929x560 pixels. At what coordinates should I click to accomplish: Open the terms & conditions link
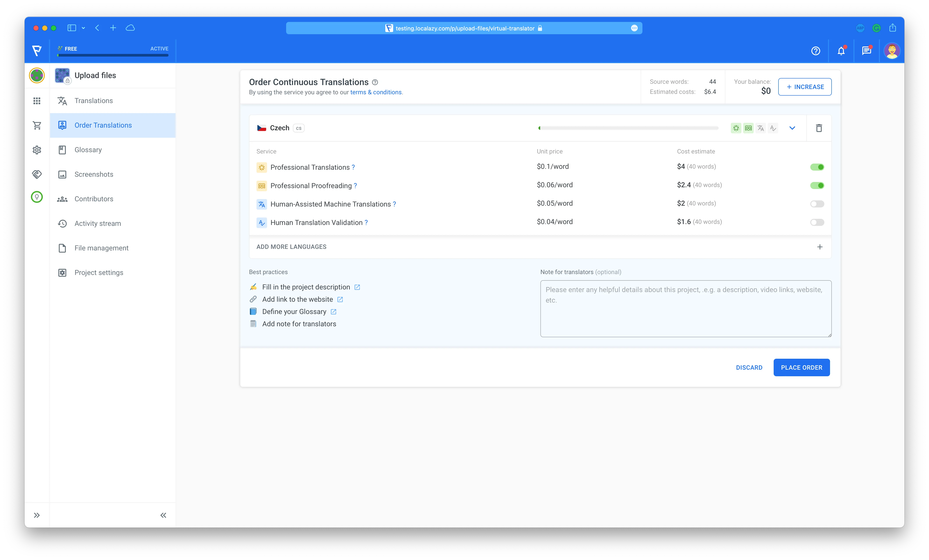coord(375,92)
